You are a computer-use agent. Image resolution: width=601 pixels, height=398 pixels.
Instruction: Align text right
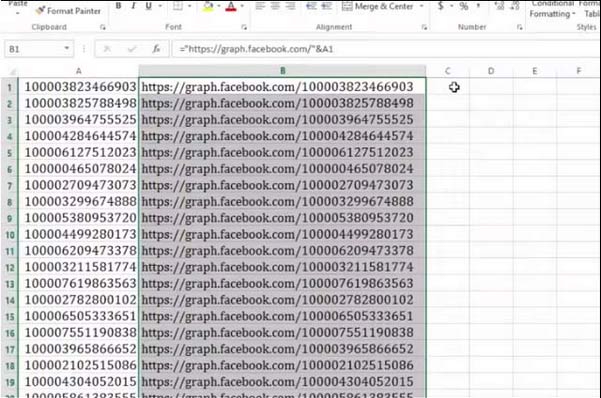tap(291, 6)
